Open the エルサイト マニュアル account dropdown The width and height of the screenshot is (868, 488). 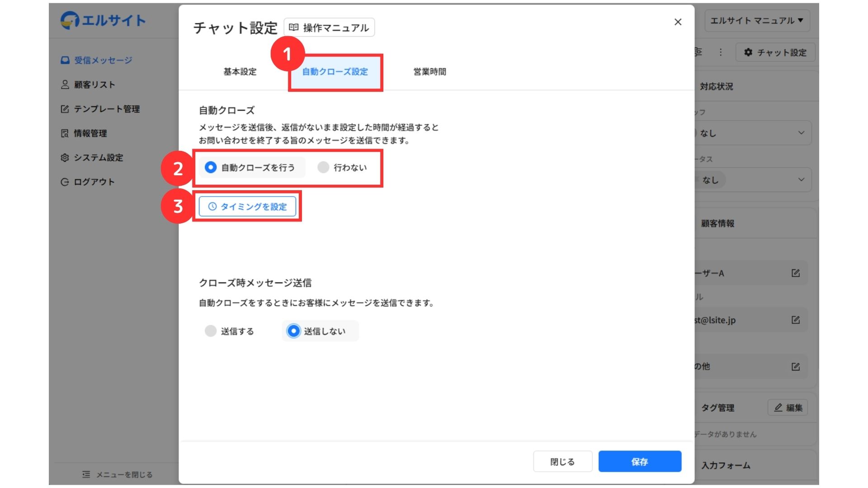(757, 20)
